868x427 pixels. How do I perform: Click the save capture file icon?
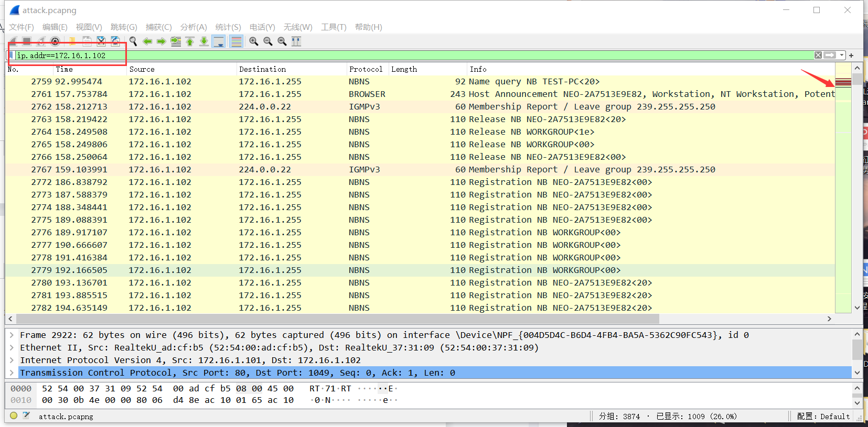(87, 41)
